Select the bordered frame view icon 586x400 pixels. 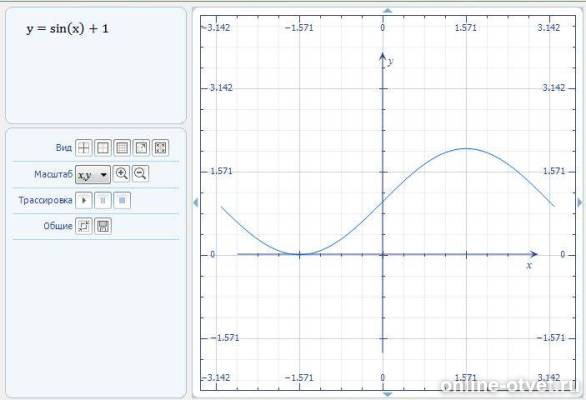click(103, 148)
